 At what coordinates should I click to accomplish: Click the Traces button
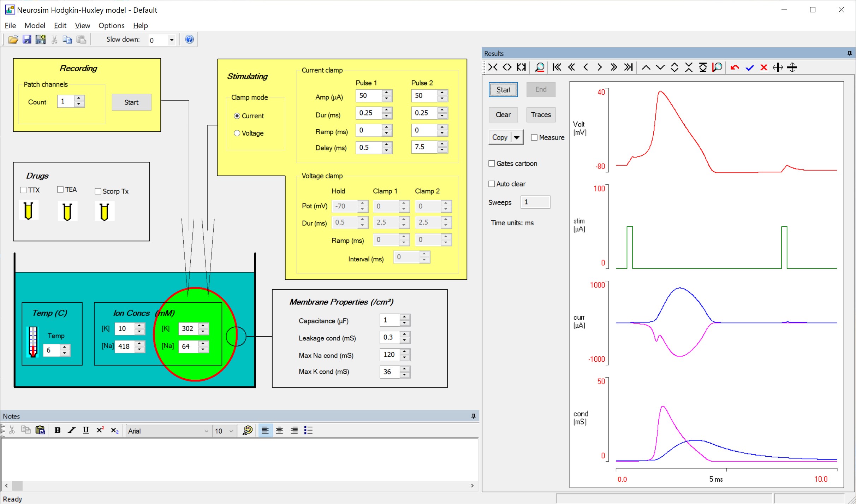click(x=540, y=115)
